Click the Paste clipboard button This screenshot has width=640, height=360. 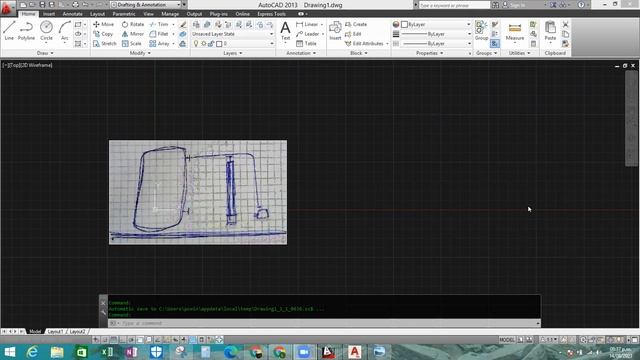550,31
